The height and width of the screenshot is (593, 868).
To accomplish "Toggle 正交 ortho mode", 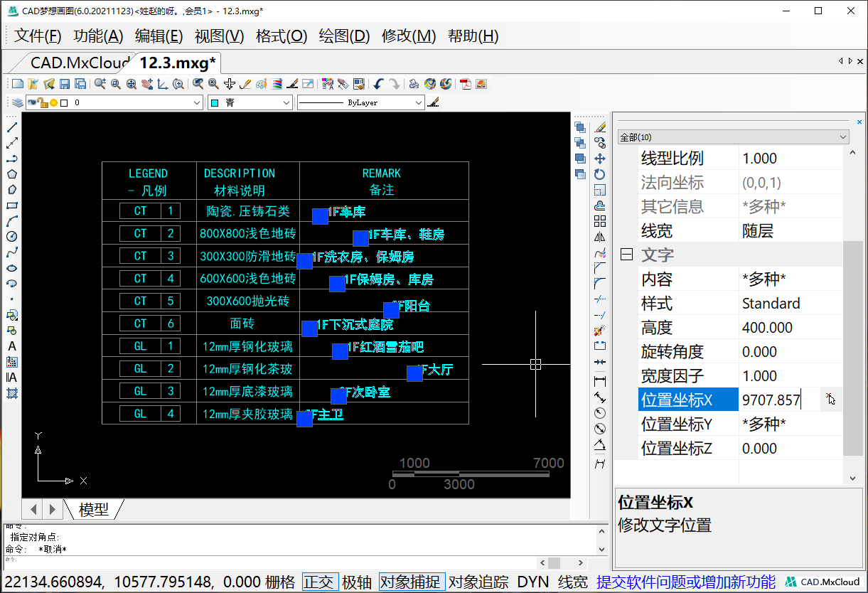I will coord(319,582).
